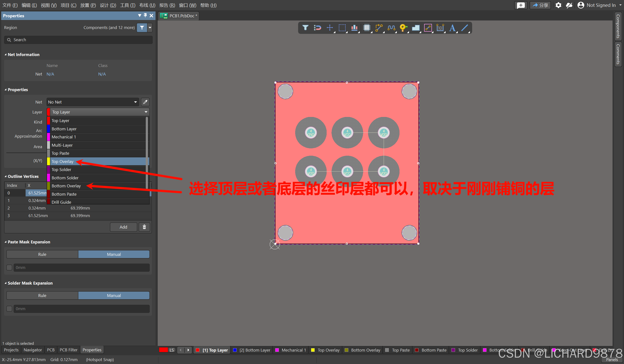Switch to the PCB Filter panel tab

click(x=68, y=350)
